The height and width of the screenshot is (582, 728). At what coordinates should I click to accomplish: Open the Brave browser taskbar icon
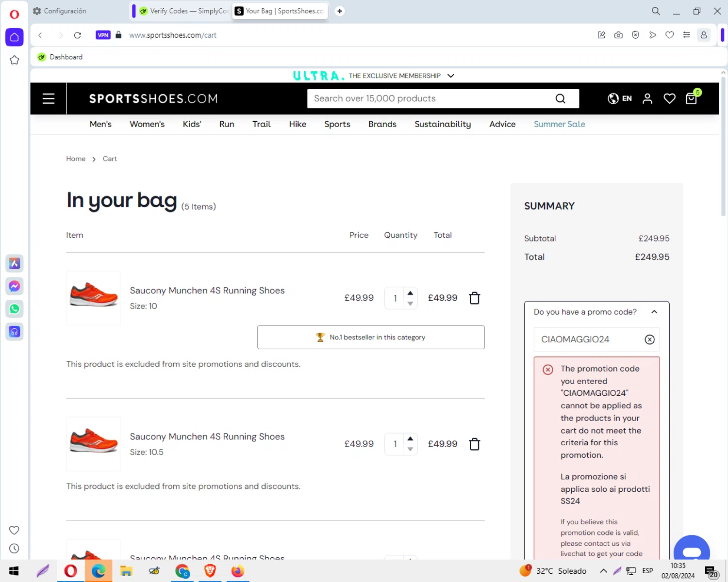point(210,571)
